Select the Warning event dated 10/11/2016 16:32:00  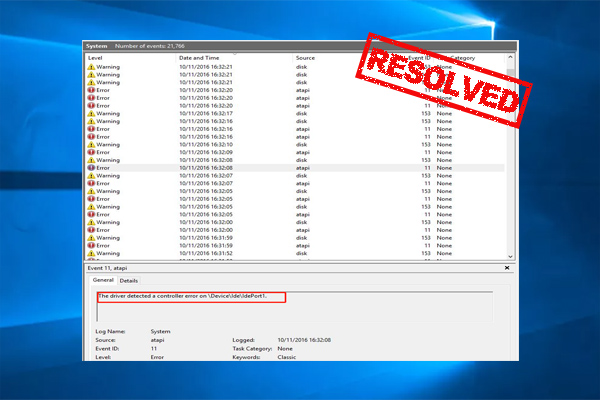coord(295,222)
